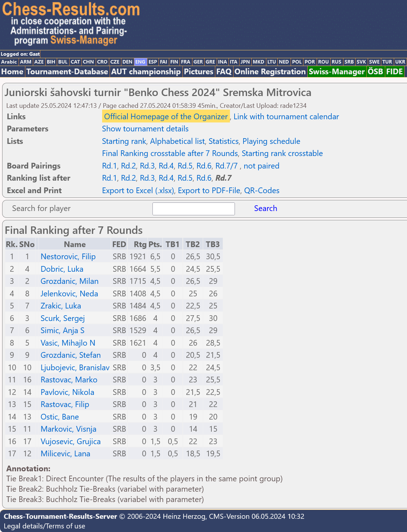This screenshot has height=532, width=407.
Task: Open player Zrakic, Luka
Action: point(61,306)
